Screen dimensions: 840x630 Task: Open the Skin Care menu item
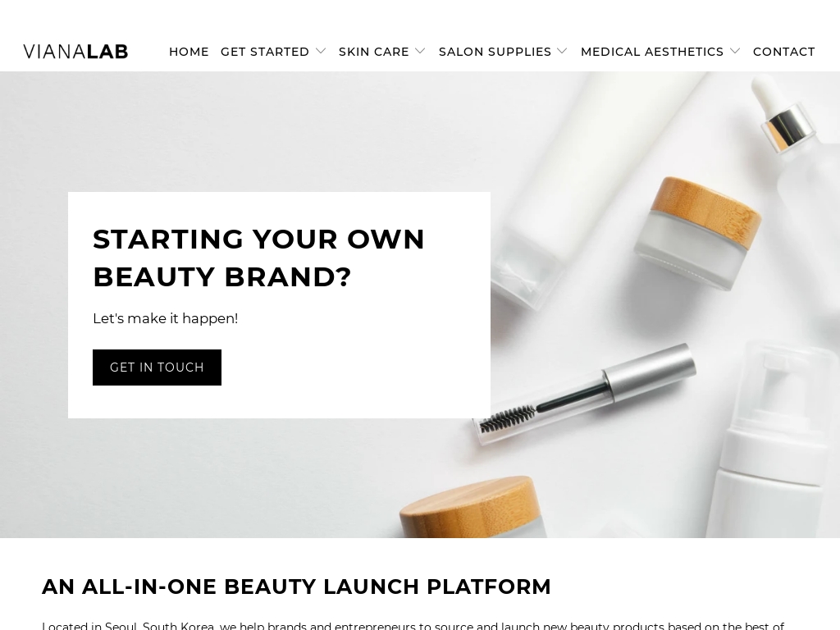click(x=373, y=52)
